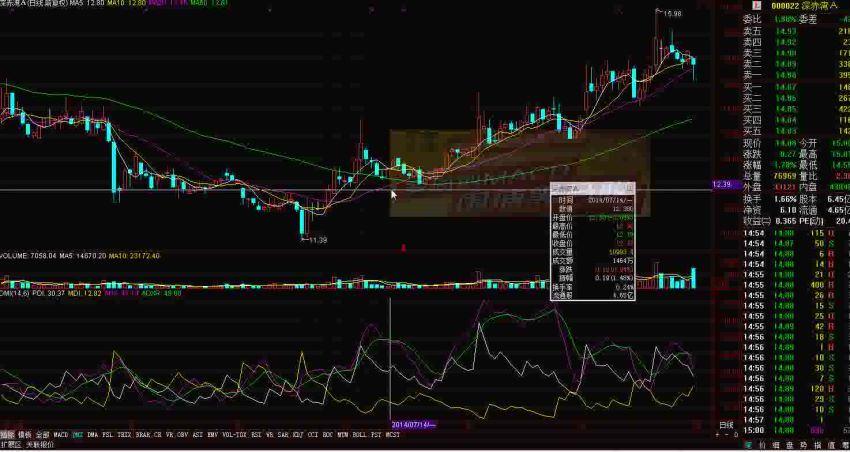This screenshot has height=452, width=850.
Task: Click the 总量 76969 value
Action: [x=784, y=177]
